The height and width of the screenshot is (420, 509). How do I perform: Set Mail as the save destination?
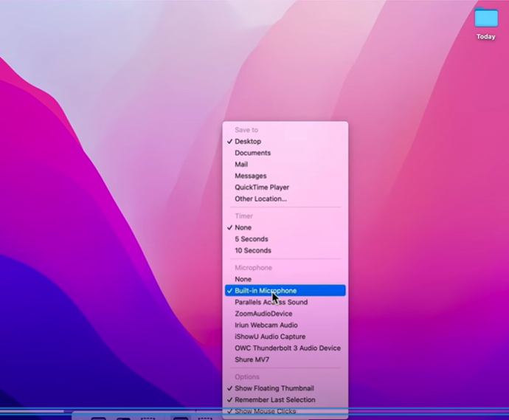pos(285,165)
